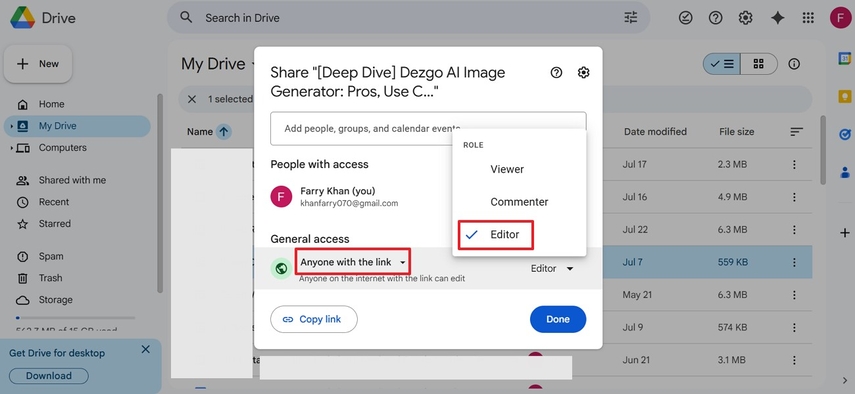The height and width of the screenshot is (394, 855).
Task: Switch to list layout view
Action: point(721,64)
